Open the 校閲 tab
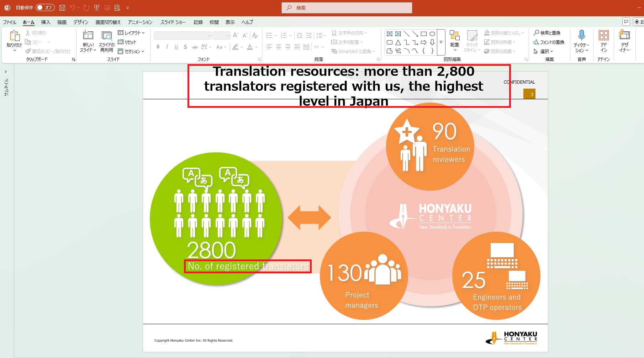The height and width of the screenshot is (358, 644). tap(214, 22)
